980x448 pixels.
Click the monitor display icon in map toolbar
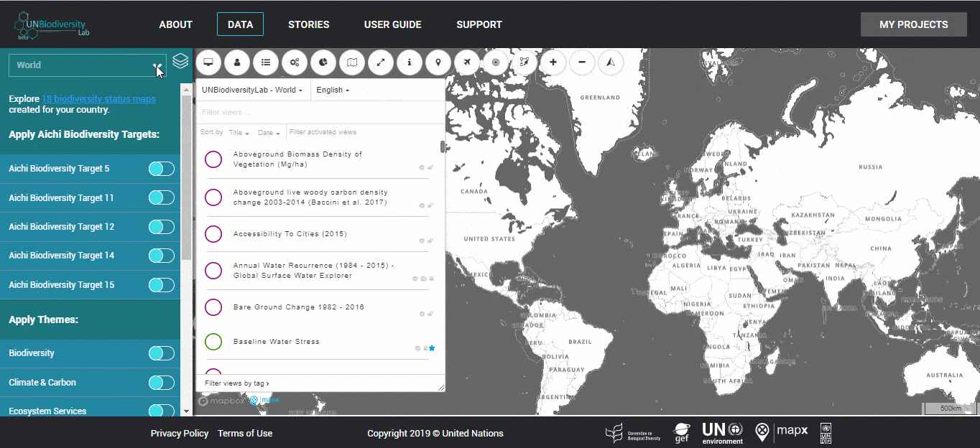[x=208, y=62]
